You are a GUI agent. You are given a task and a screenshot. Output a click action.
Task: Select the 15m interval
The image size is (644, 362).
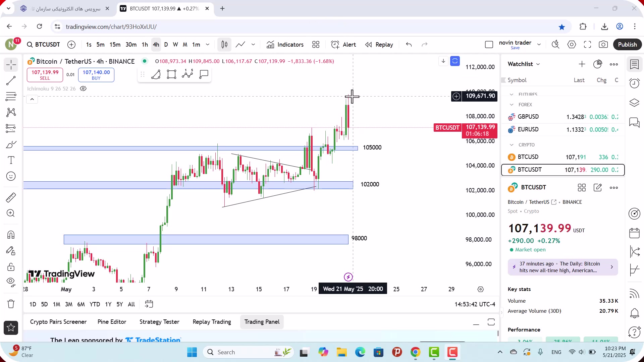click(x=115, y=45)
